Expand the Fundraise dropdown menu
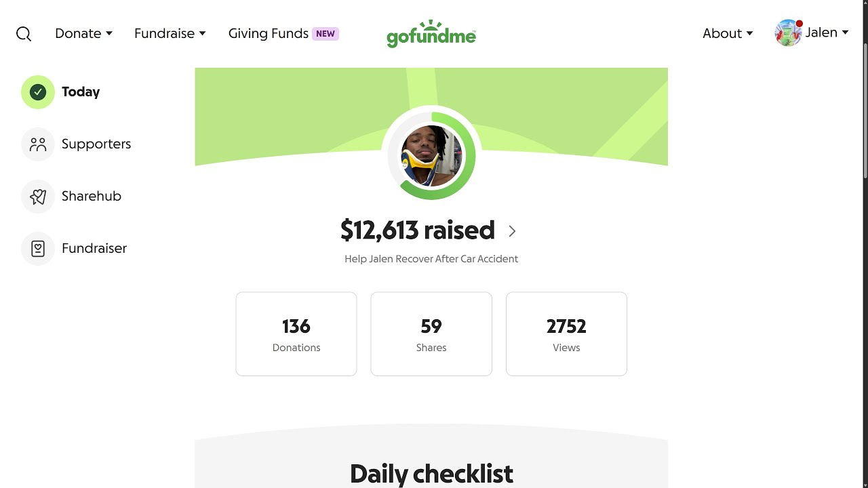The width and height of the screenshot is (868, 488). [x=170, y=33]
